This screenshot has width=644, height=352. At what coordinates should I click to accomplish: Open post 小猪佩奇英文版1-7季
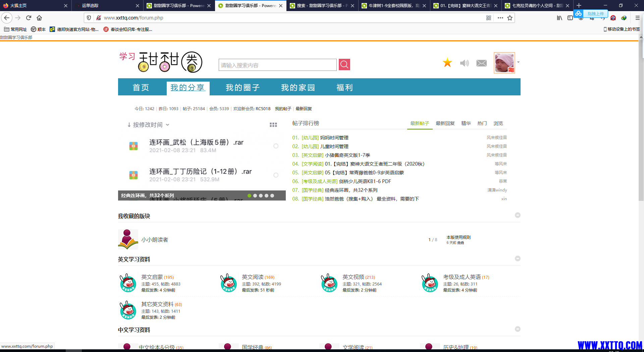[347, 155]
